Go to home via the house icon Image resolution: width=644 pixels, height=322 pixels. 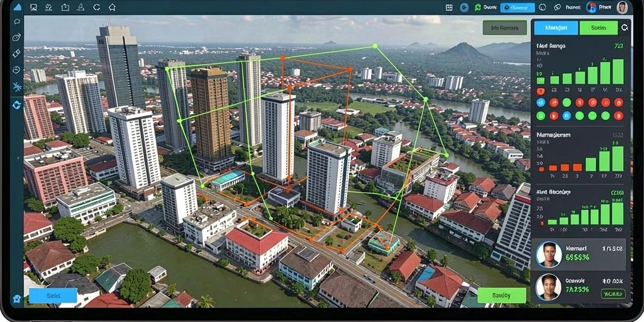click(112, 7)
